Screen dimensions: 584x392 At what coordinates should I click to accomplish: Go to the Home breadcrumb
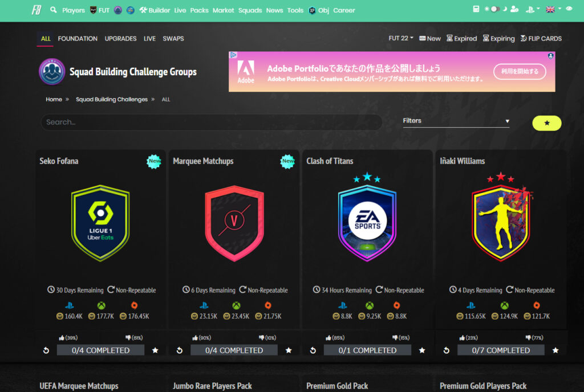[x=54, y=99]
